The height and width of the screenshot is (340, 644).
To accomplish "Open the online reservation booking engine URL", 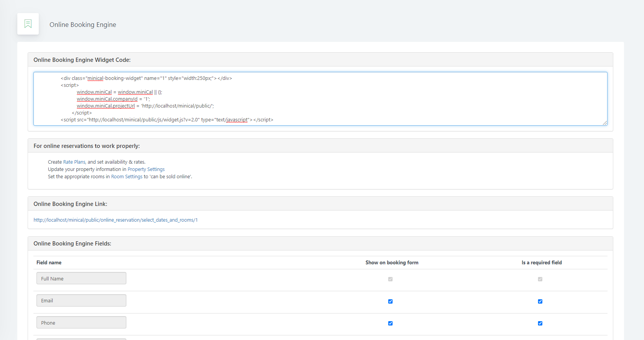I will pyautogui.click(x=116, y=220).
